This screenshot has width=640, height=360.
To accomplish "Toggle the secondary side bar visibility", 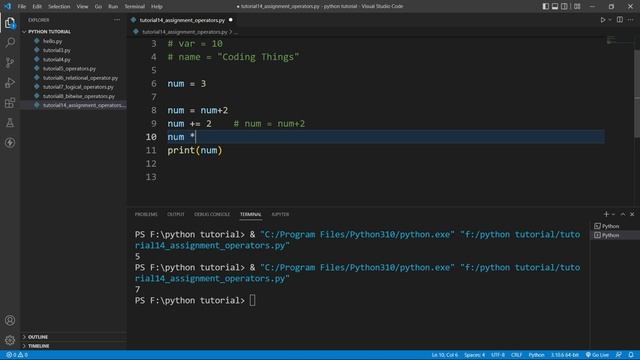I will [x=564, y=6].
